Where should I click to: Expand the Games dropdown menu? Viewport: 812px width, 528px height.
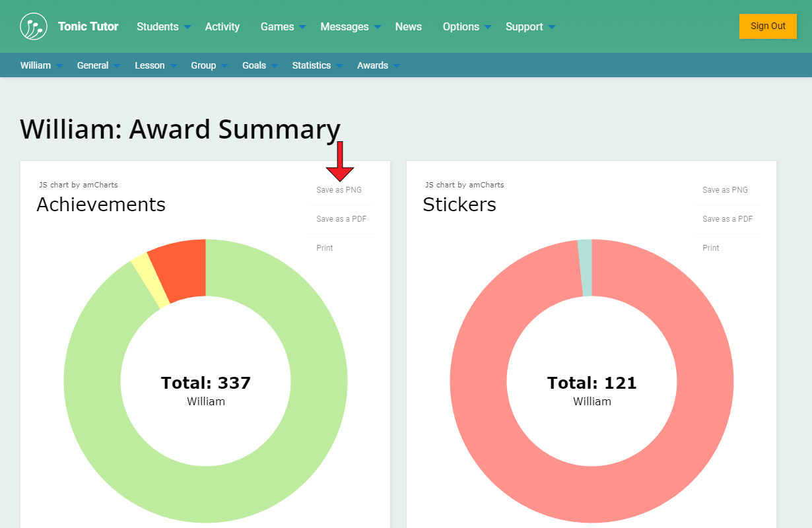click(x=282, y=27)
